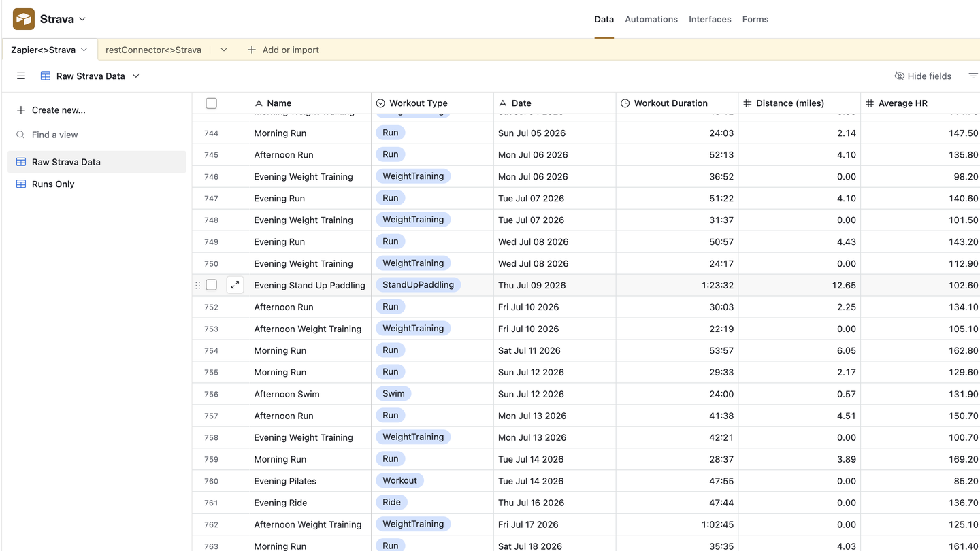Click the grid icon in view title bar

(x=46, y=76)
